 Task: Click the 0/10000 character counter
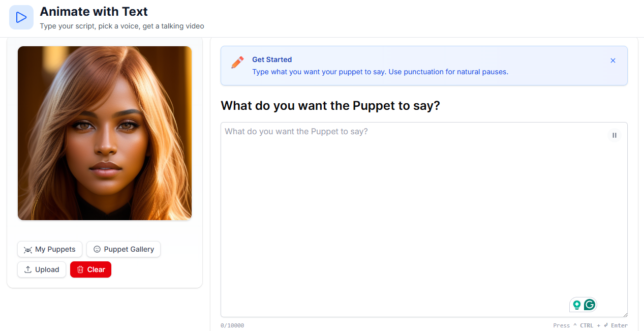point(232,325)
